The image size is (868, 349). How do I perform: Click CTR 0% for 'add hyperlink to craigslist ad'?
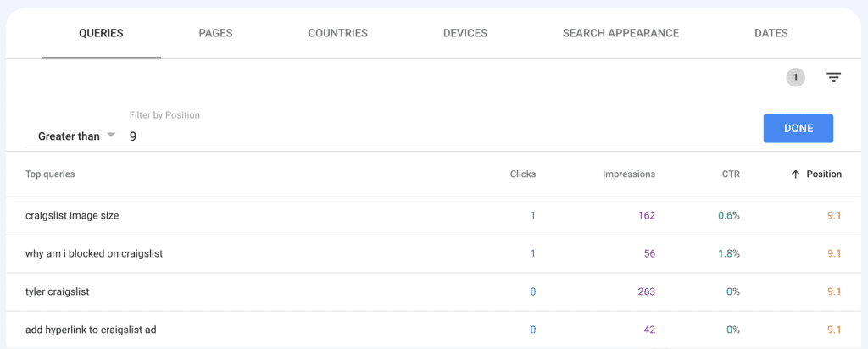733,330
